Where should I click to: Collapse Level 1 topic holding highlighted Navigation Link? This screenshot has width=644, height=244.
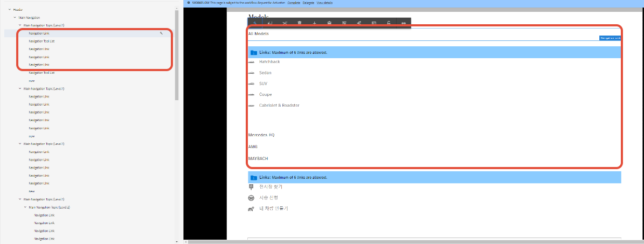tap(20, 25)
